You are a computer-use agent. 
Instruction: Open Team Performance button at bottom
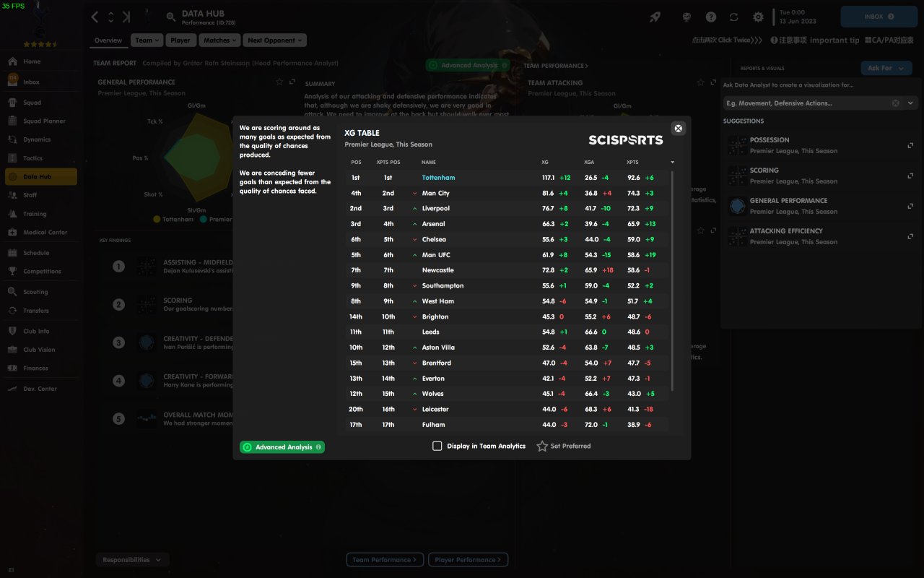click(385, 560)
